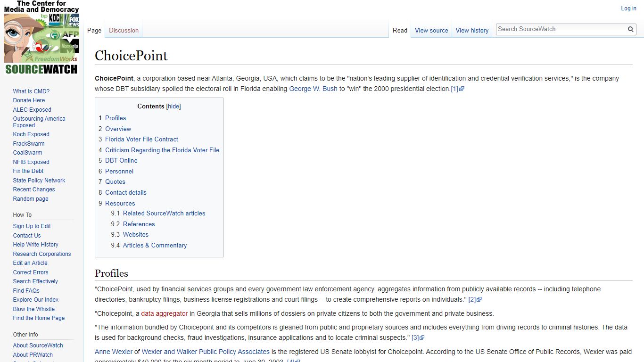Open Koch Exposed sidebar link

click(31, 134)
